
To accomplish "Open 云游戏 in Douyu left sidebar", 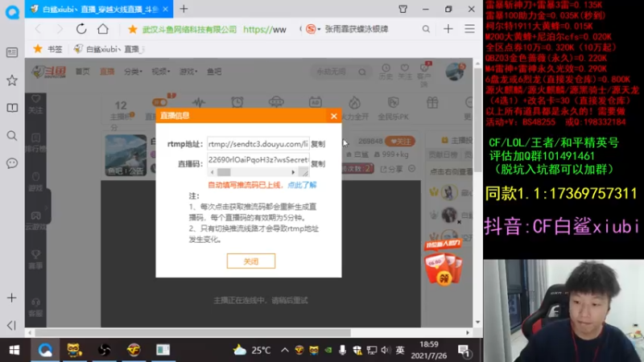I will [35, 220].
